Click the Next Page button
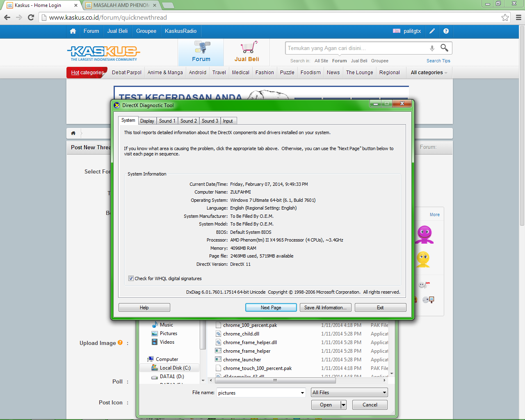Image resolution: width=525 pixels, height=420 pixels. click(x=271, y=308)
